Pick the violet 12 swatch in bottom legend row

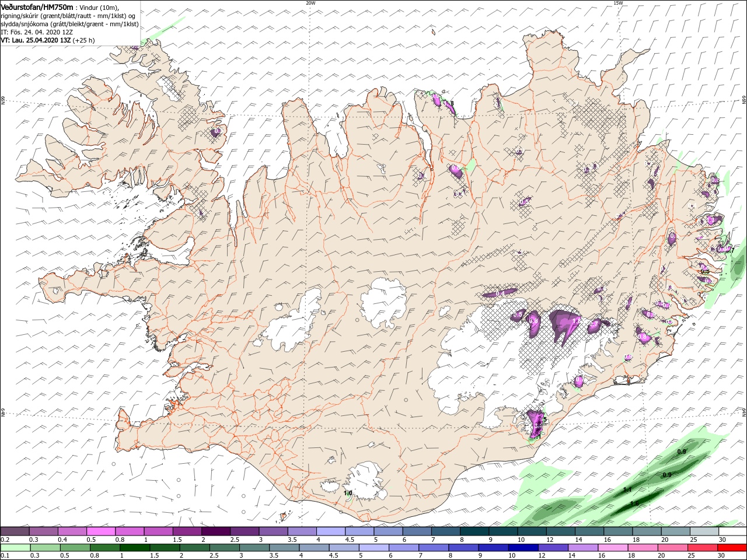(553, 548)
